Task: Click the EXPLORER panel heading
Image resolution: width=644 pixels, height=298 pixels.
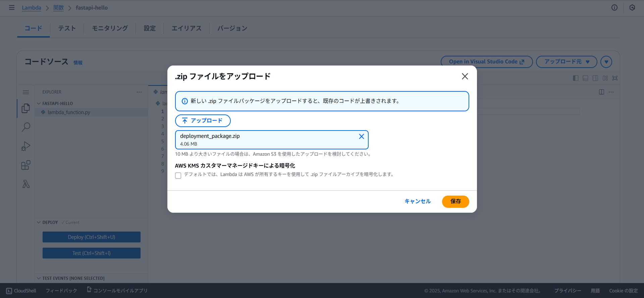Action: pyautogui.click(x=52, y=92)
